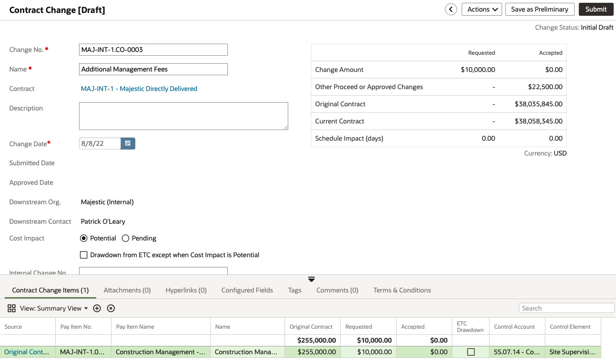
Task: Check the ETC Drawdown box in row
Action: [470, 352]
